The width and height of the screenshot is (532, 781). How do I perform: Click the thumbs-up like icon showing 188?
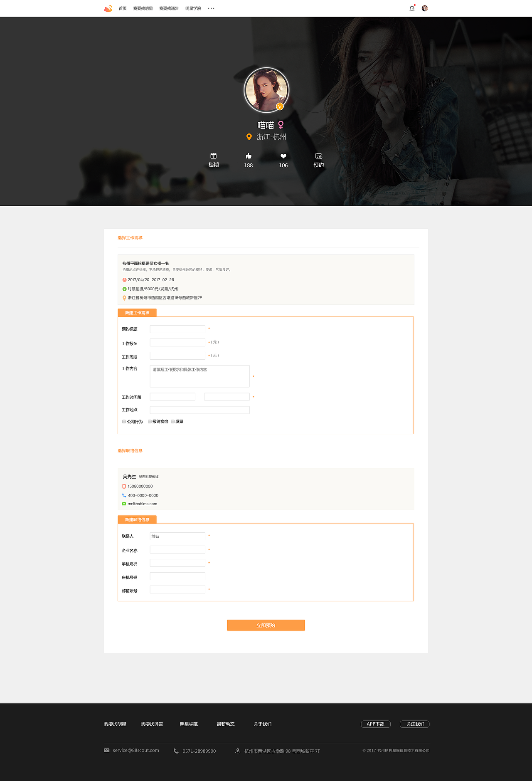[249, 156]
